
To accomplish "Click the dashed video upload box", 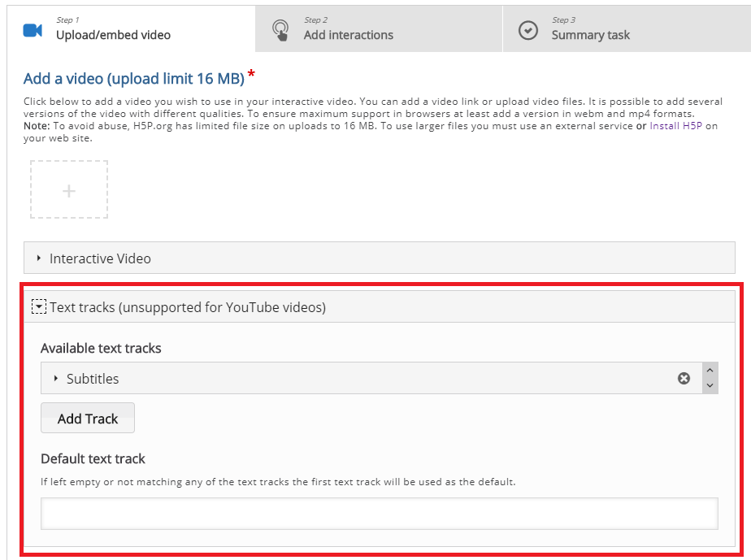I will click(69, 189).
